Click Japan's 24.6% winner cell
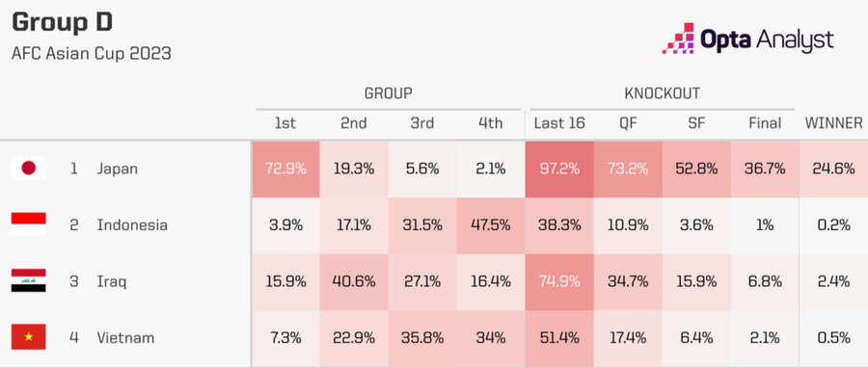Viewport: 868px width, 368px height. pyautogui.click(x=833, y=170)
